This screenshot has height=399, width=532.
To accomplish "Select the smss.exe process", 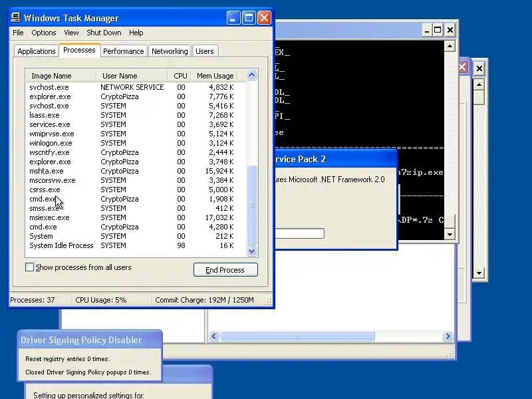I will 136,208.
